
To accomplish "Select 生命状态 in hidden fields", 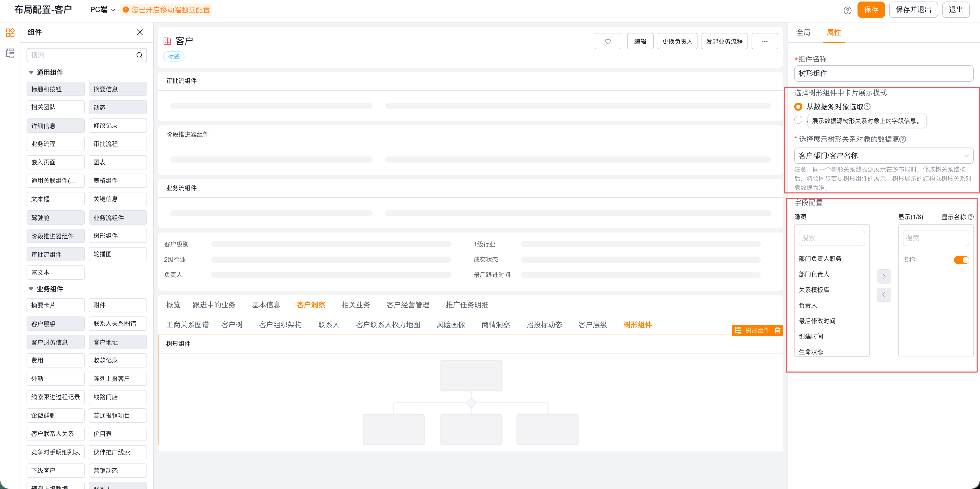I will click(x=811, y=352).
